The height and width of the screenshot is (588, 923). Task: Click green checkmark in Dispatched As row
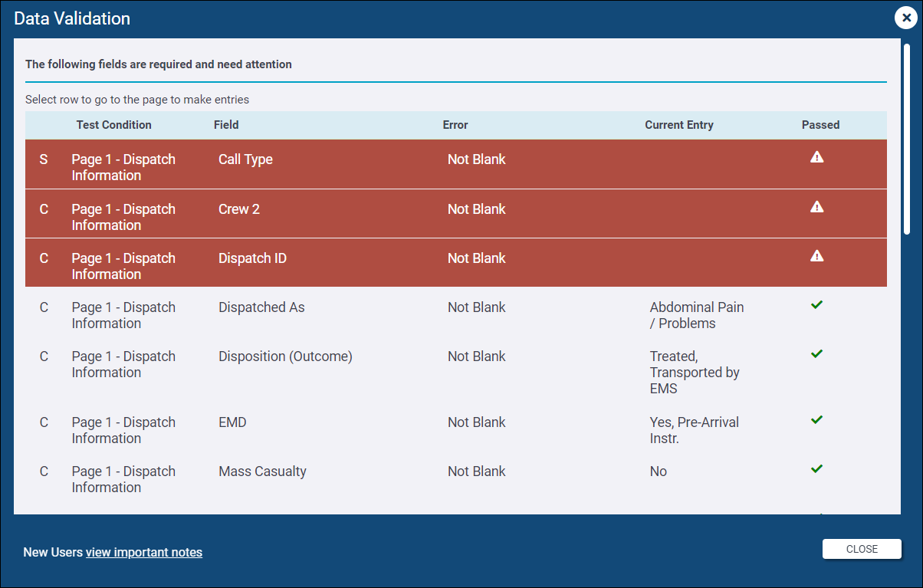pyautogui.click(x=817, y=305)
